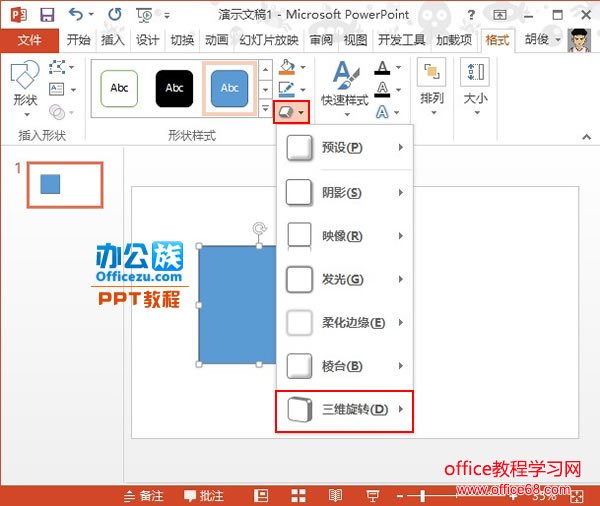Select the 格式 tab
Screen dimensions: 600x506
tap(497, 40)
